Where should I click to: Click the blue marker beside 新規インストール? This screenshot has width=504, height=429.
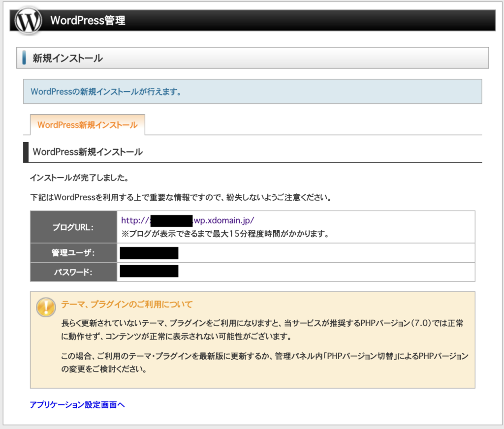coord(24,58)
